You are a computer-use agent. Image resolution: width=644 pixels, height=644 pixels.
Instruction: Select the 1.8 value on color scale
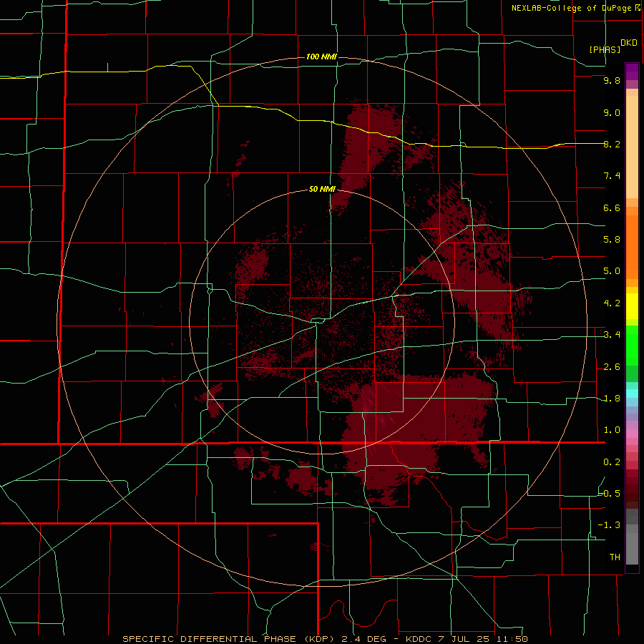tap(612, 399)
